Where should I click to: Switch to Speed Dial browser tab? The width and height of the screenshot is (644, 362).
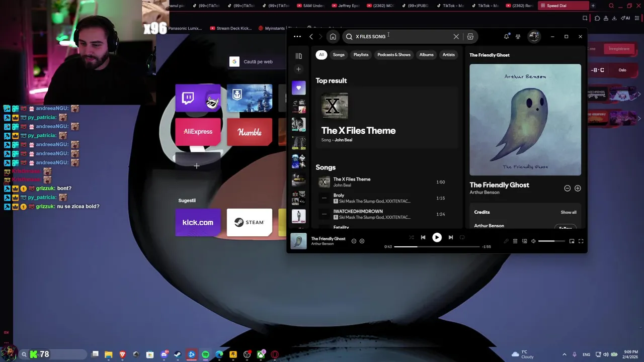pyautogui.click(x=563, y=6)
